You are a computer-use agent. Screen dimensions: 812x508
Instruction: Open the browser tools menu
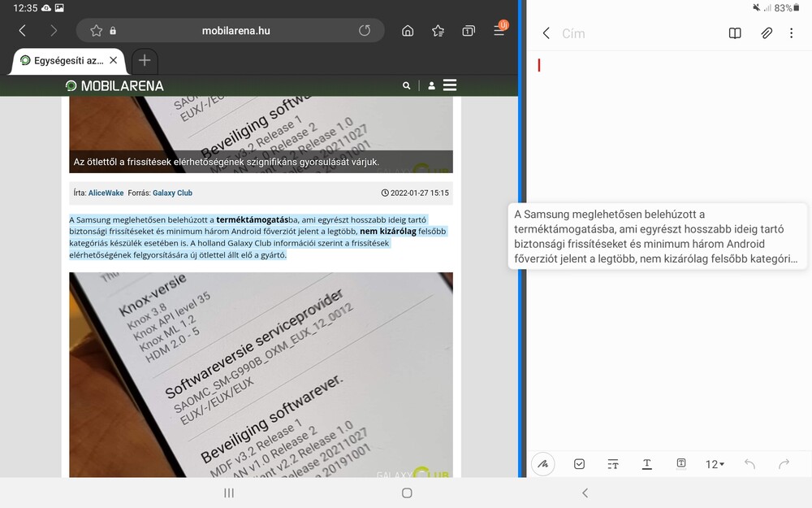(499, 29)
